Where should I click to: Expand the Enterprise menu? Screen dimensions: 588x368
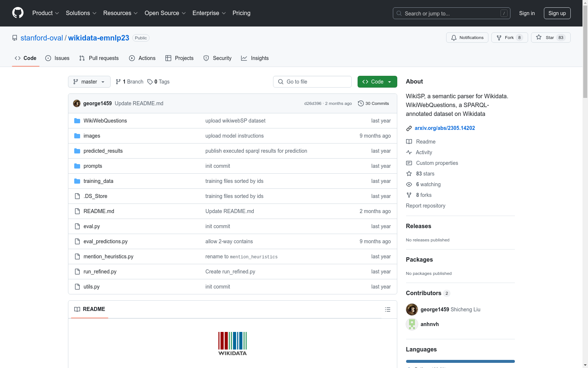tap(209, 13)
